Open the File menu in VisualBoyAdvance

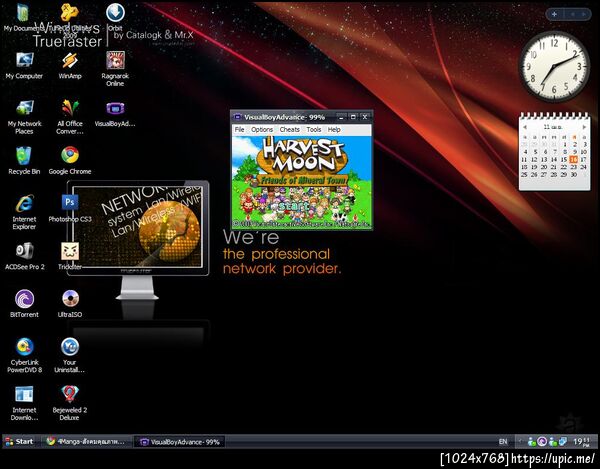[x=240, y=130]
